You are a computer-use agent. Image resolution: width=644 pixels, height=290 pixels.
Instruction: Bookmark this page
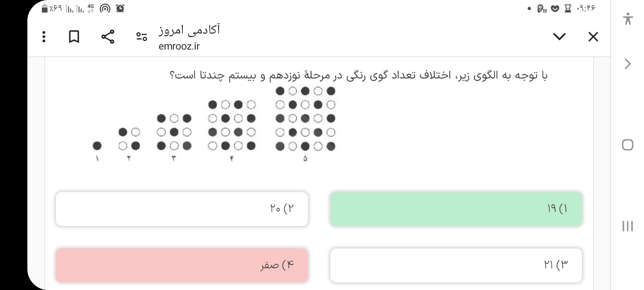[x=74, y=37]
